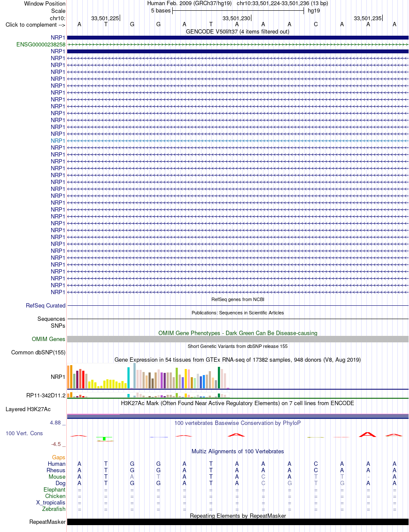This screenshot has height=532, width=409.
Task: Click the 33,501,225 position marker
Action: (105, 18)
